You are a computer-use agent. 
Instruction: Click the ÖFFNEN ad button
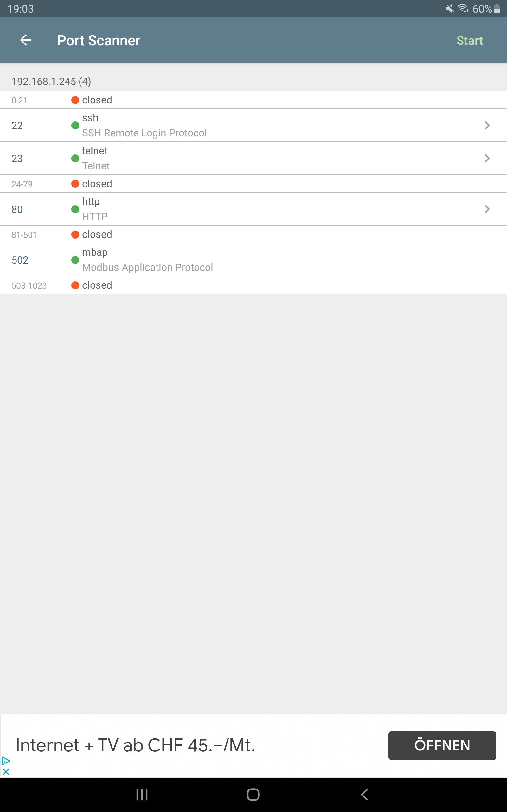point(442,745)
